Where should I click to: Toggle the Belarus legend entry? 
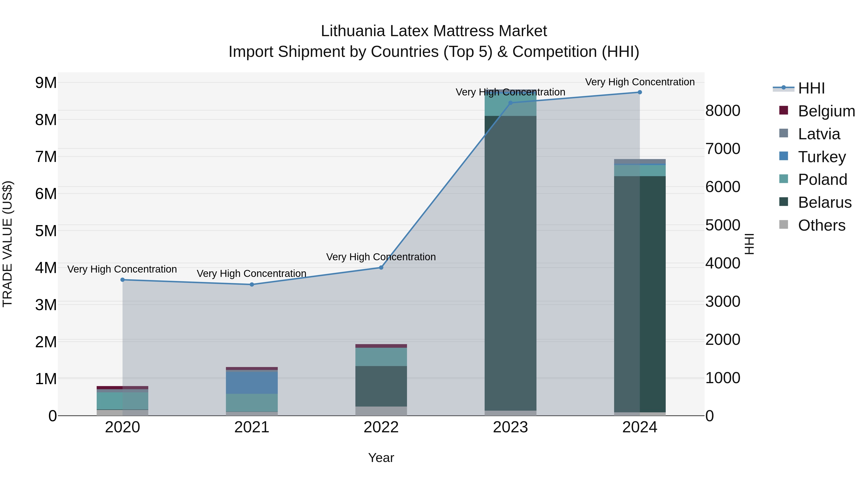815,202
